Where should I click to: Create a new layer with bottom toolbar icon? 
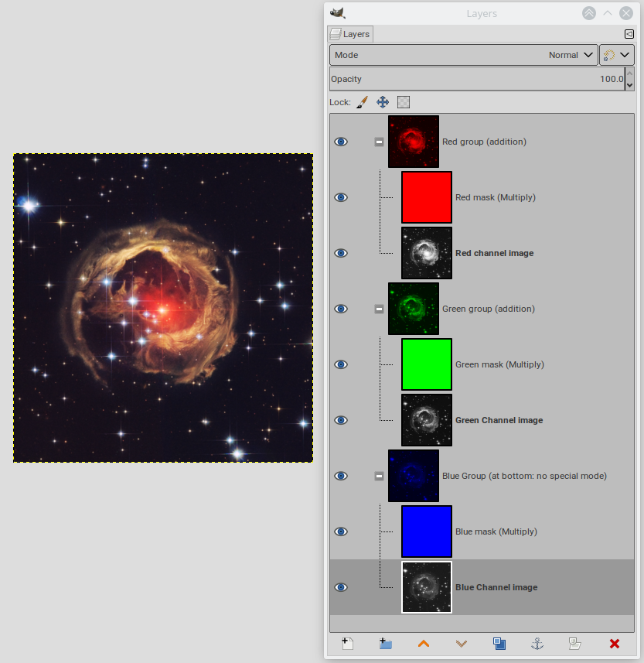tap(347, 644)
